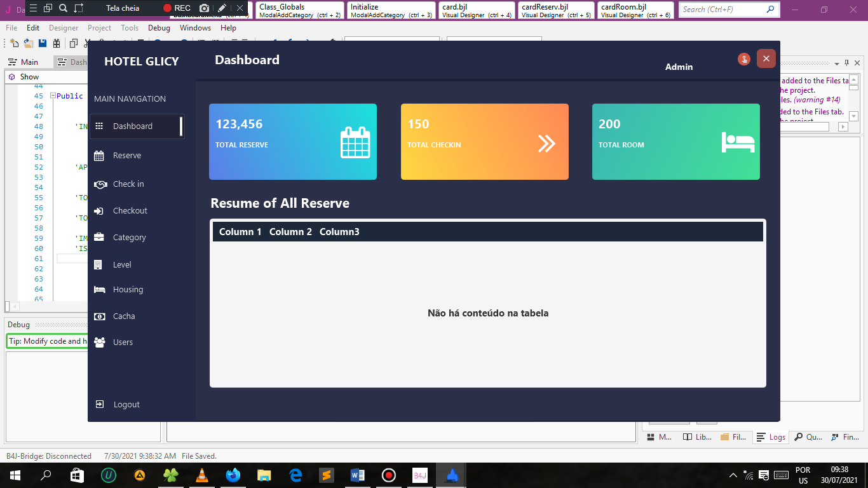Click the Column 2 table header

tap(290, 232)
